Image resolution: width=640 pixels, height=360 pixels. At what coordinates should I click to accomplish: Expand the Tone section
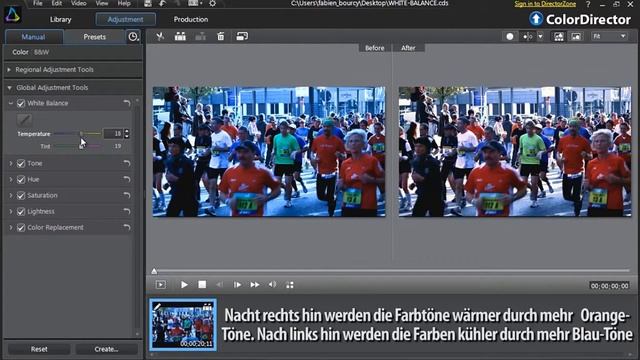point(11,163)
